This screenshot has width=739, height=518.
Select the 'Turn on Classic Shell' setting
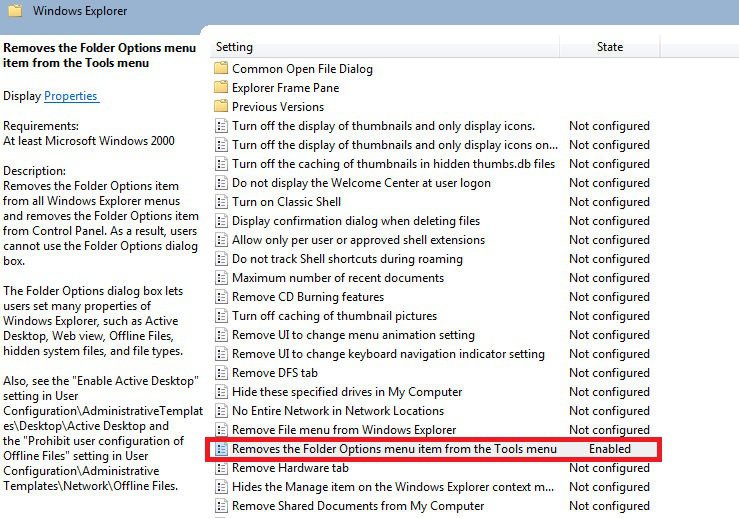[x=286, y=202]
